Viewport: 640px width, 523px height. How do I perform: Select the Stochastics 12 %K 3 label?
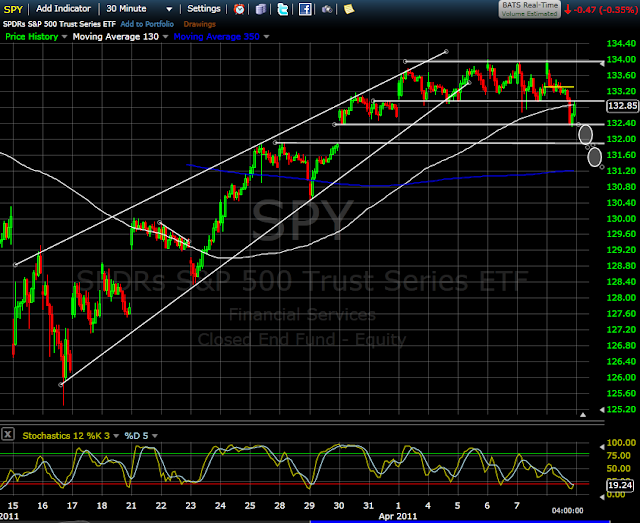[66, 436]
